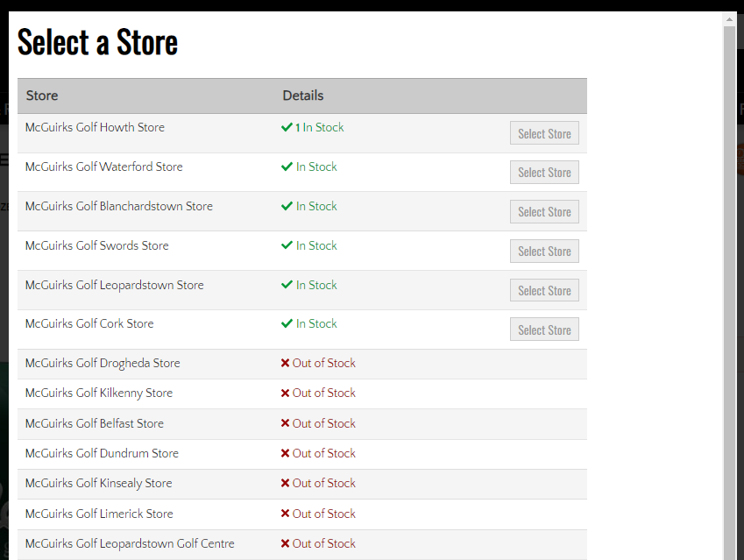Click green checkmark icon for Waterford Store
The image size is (744, 560).
(287, 167)
